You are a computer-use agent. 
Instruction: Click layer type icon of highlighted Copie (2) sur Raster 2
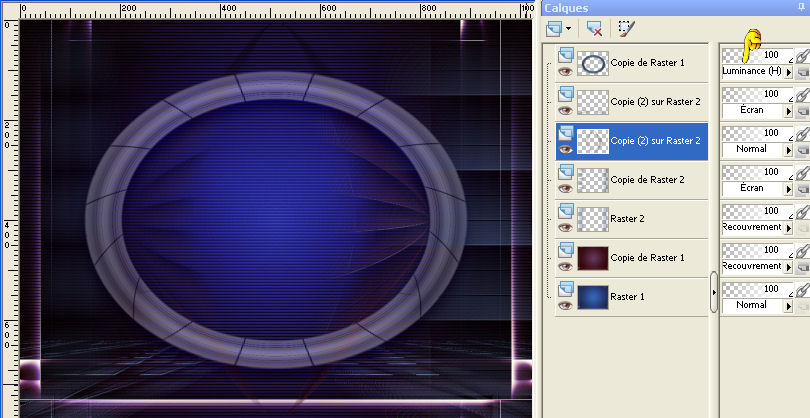[x=566, y=133]
